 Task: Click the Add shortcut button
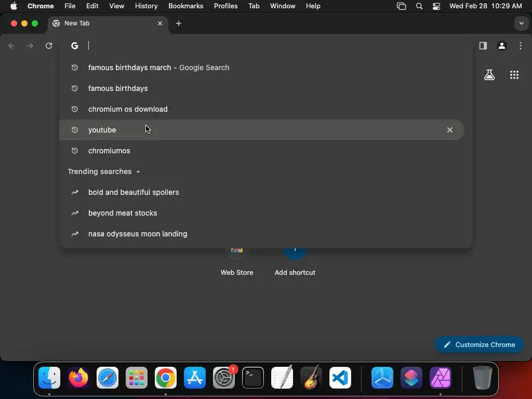click(x=295, y=261)
